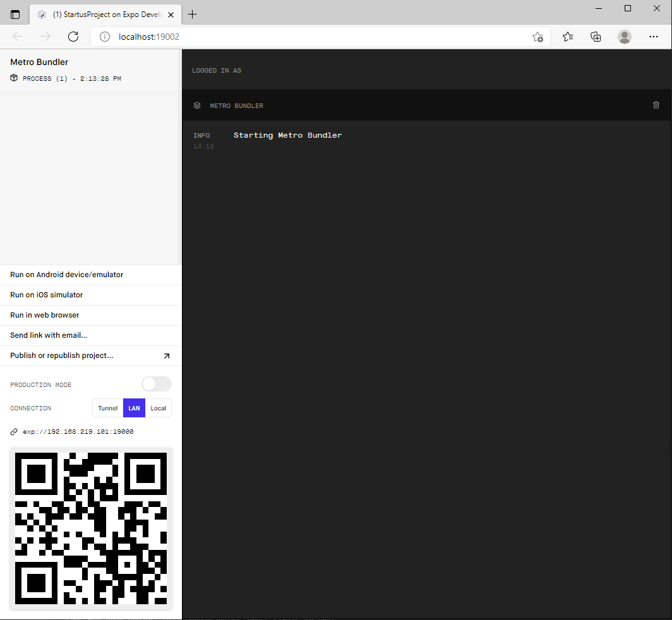The height and width of the screenshot is (620, 672).
Task: Click the Metro Bundler sidebar title
Action: 39,62
